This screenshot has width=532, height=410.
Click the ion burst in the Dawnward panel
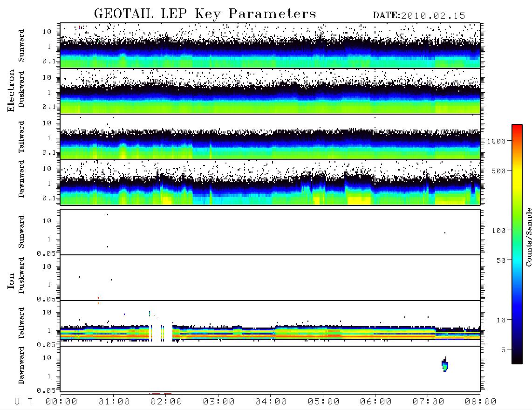coord(445,364)
